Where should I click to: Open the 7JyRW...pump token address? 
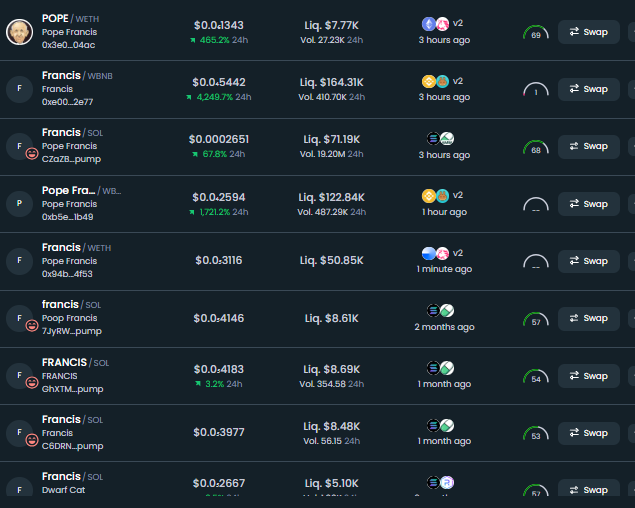pyautogui.click(x=72, y=331)
